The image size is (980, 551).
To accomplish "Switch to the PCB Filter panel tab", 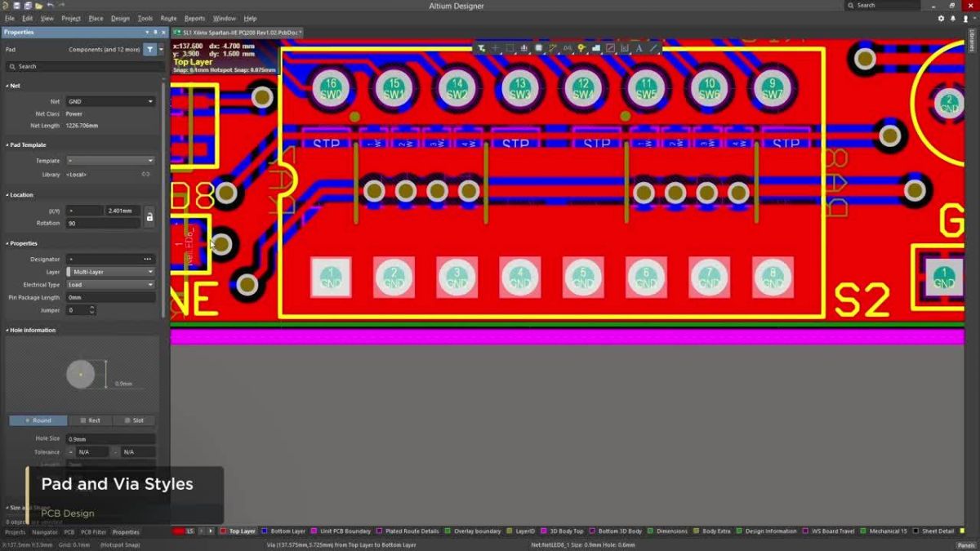I will [92, 531].
